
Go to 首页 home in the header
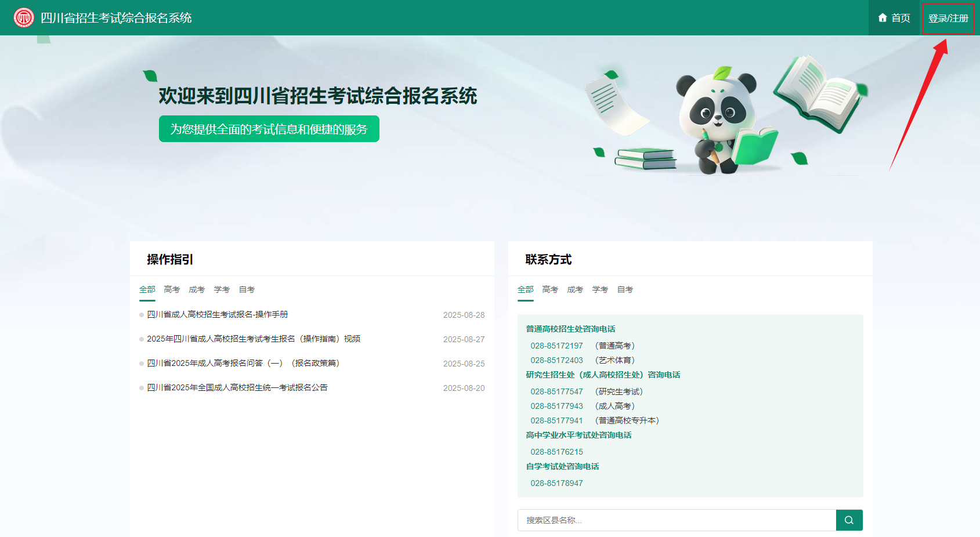click(894, 18)
